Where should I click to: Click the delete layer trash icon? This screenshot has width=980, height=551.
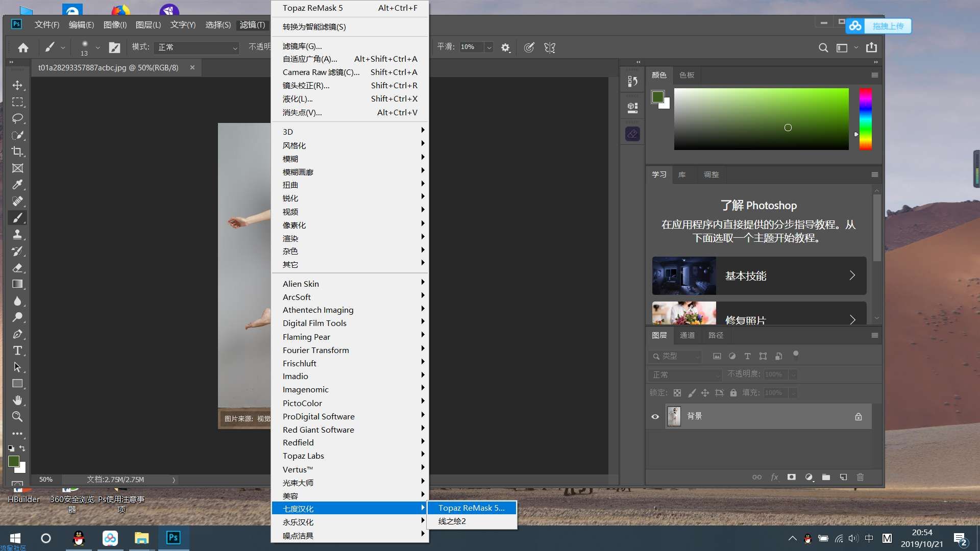pyautogui.click(x=860, y=477)
